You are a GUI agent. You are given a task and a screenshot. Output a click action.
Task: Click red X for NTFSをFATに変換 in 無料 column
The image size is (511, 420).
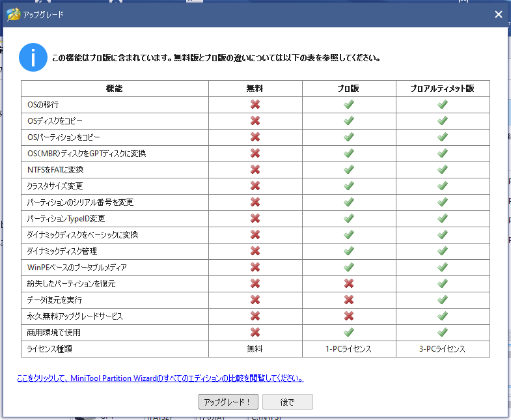pyautogui.click(x=255, y=169)
